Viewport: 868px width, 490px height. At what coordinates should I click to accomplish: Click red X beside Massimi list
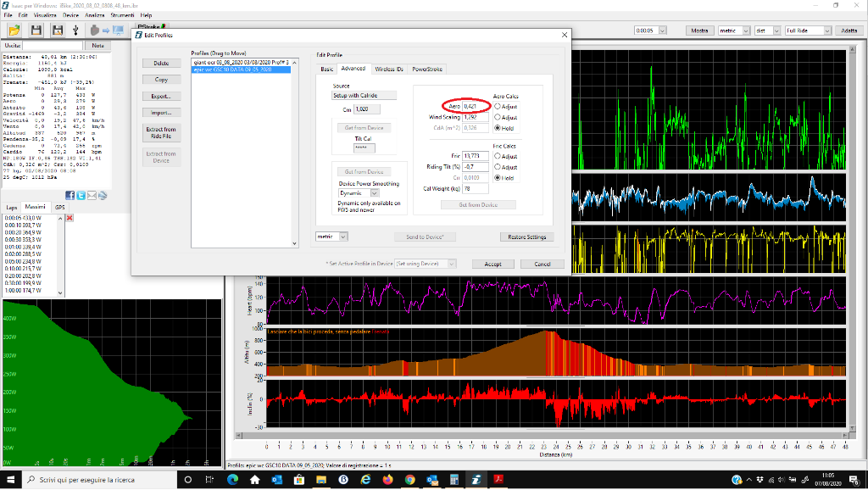[70, 218]
